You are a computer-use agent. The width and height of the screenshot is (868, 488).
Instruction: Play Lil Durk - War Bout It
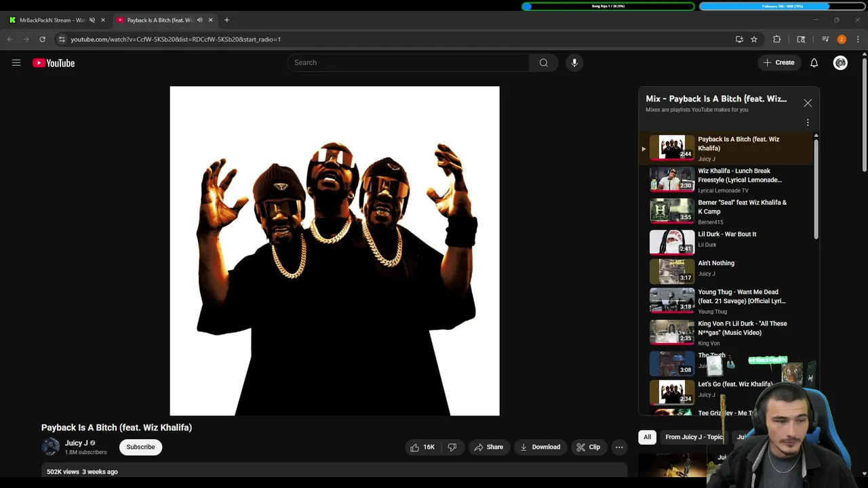pyautogui.click(x=727, y=242)
